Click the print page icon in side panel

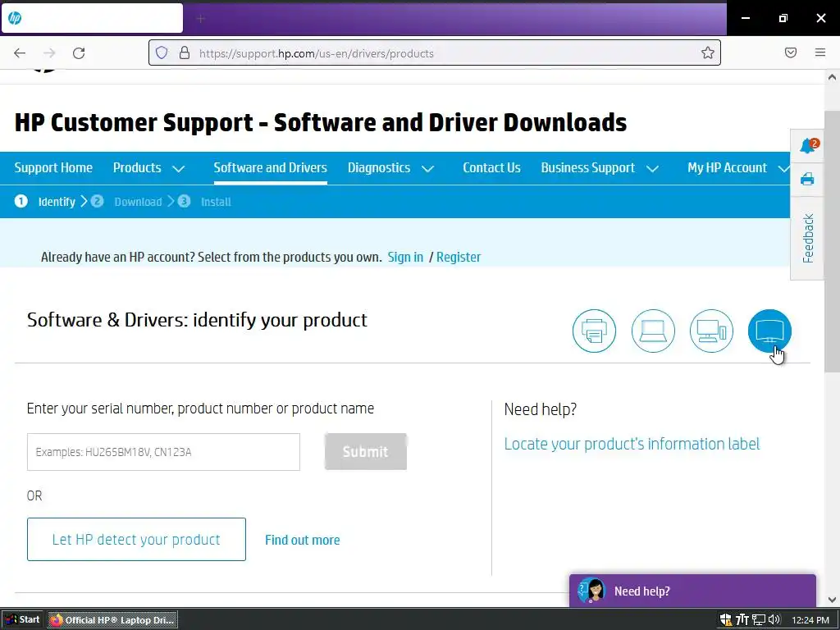pos(807,179)
